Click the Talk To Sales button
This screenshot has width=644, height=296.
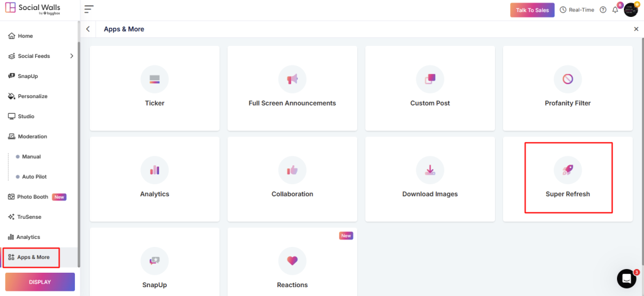point(532,10)
